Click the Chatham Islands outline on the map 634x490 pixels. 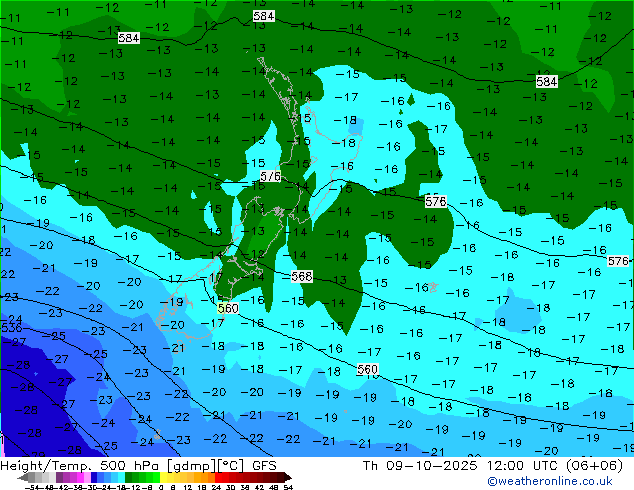(x=433, y=287)
